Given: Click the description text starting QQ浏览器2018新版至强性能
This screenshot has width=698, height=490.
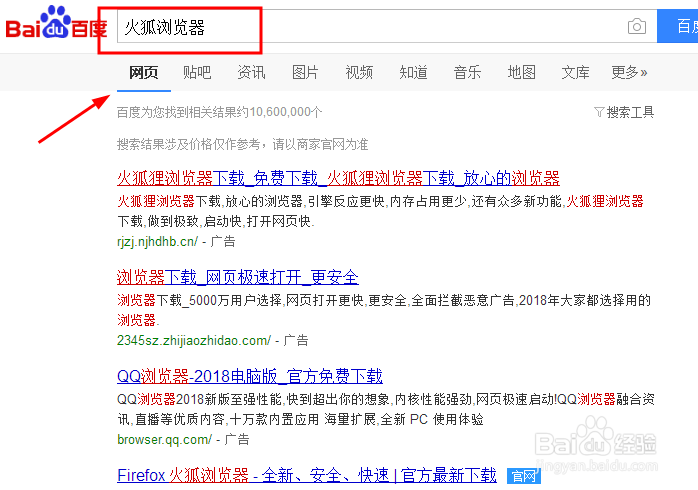Looking at the screenshot, I should point(386,409).
